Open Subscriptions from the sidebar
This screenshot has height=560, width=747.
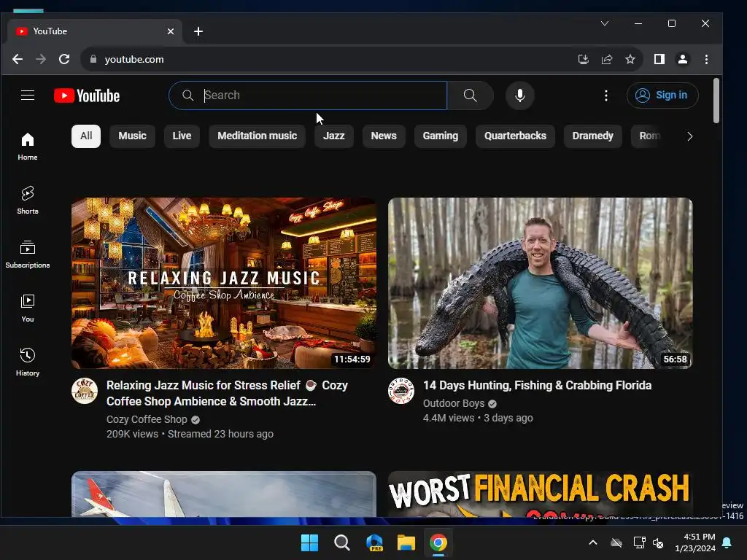[28, 254]
